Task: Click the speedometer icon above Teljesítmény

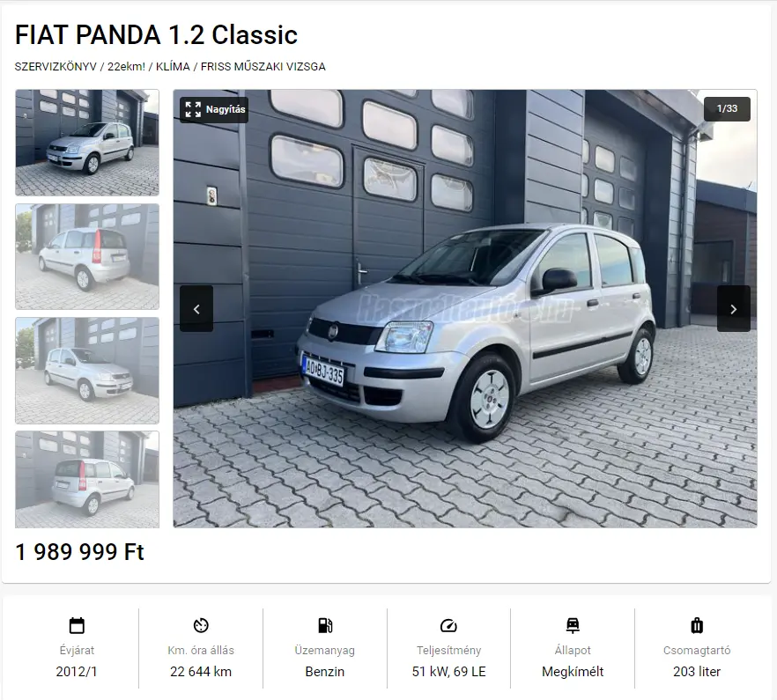Action: [x=448, y=625]
